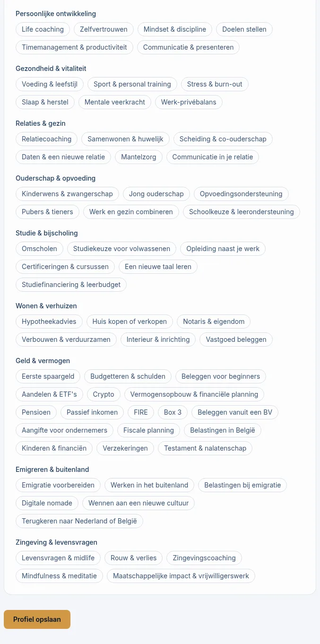Pick Scheiding & co-ouderschap tag
The width and height of the screenshot is (320, 644).
click(x=223, y=139)
